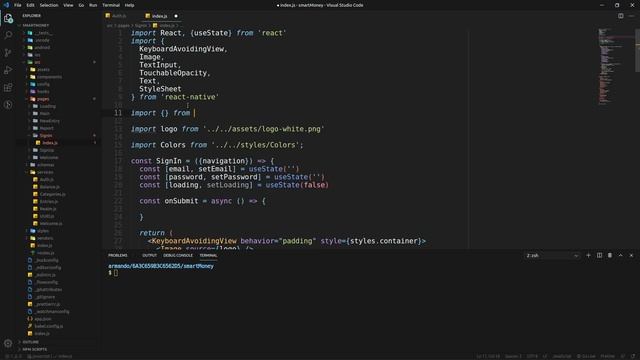Open Categories.js file
Viewport: 640px width, 360px height.
pyautogui.click(x=52, y=194)
